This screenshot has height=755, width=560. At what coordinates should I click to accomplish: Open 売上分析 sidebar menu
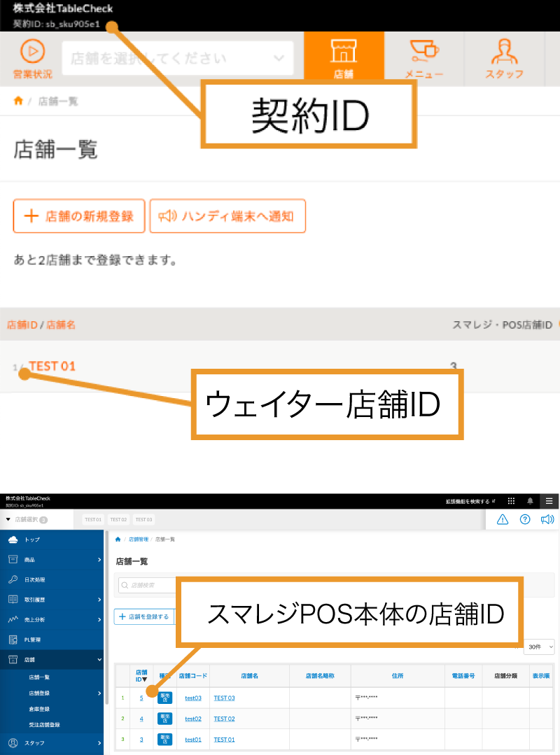pyautogui.click(x=52, y=620)
